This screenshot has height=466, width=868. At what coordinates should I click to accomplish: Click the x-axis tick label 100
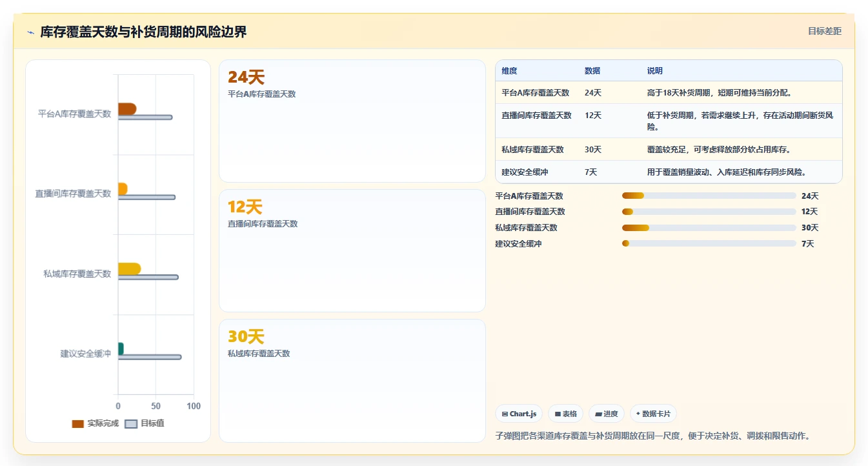(x=194, y=406)
